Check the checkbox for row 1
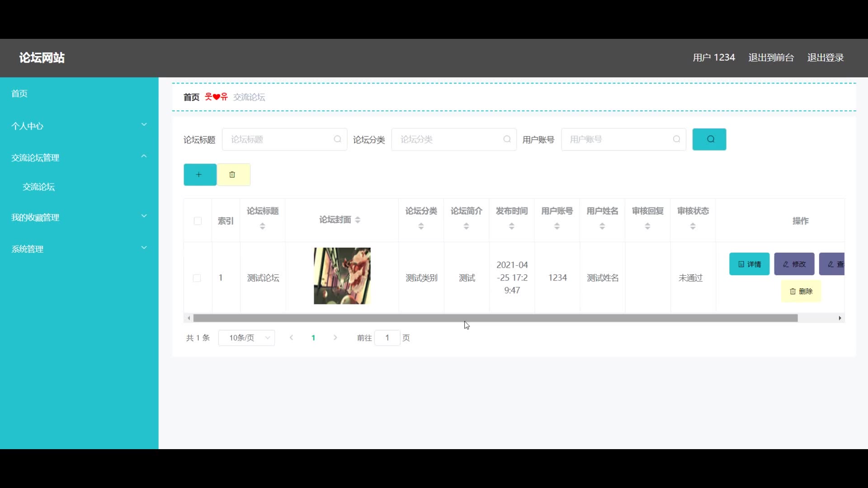868x488 pixels. tap(197, 278)
